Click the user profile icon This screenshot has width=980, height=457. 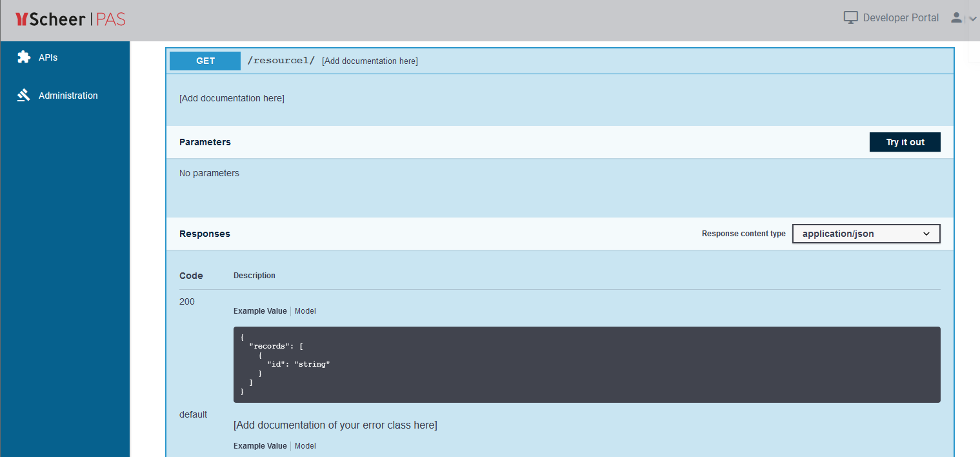tap(956, 17)
